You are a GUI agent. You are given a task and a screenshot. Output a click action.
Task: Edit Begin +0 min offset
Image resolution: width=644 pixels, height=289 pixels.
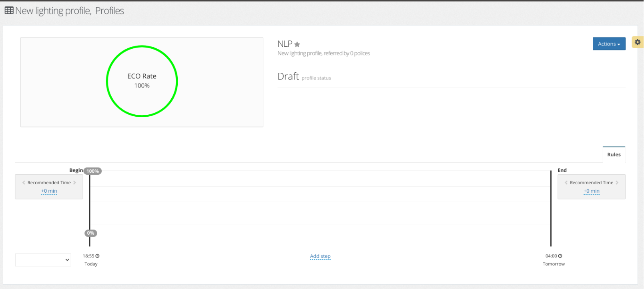coord(49,191)
